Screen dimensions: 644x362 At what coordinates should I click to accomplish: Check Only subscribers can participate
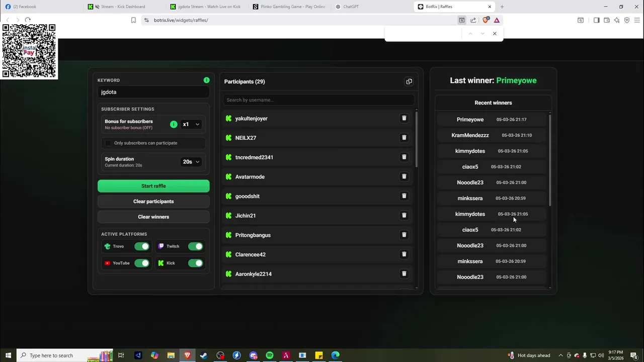[x=108, y=143]
